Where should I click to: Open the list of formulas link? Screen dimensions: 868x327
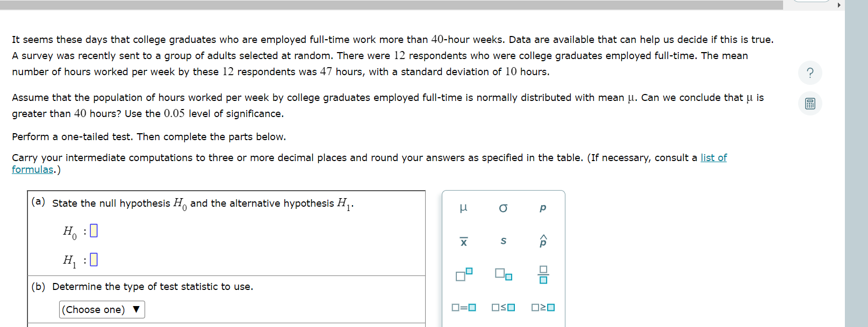713,157
